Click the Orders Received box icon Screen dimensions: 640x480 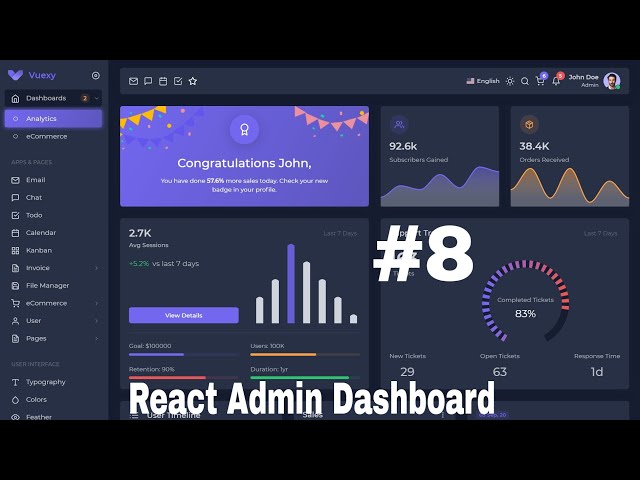(529, 124)
